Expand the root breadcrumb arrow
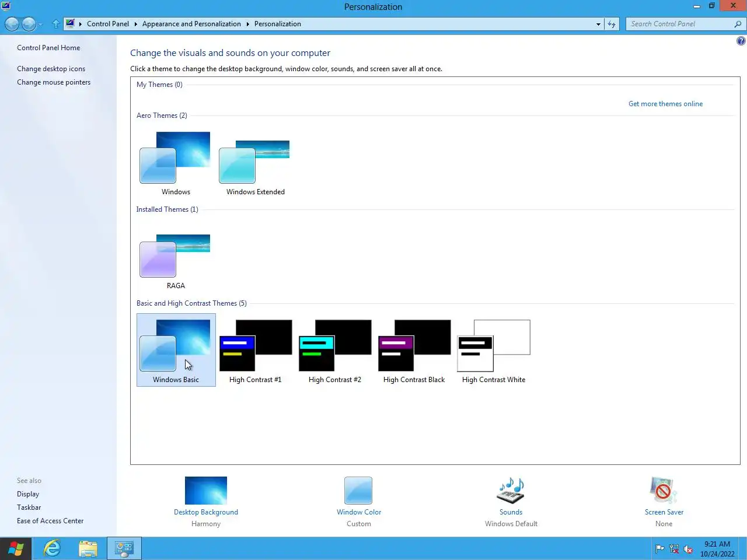 pos(81,24)
